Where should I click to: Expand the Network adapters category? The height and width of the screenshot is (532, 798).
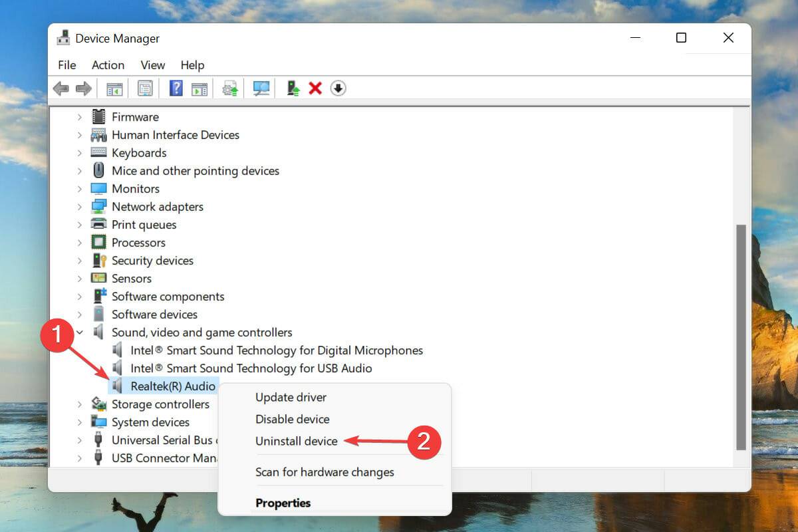(80, 206)
